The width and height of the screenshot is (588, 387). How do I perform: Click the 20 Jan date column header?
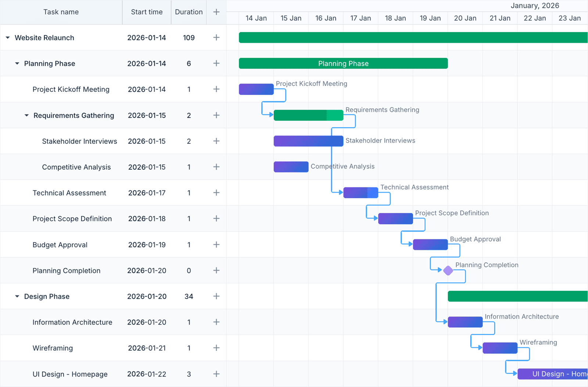pyautogui.click(x=465, y=18)
